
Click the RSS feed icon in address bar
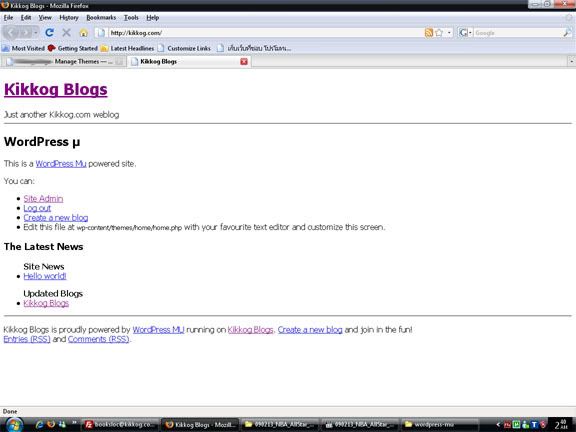tap(428, 33)
